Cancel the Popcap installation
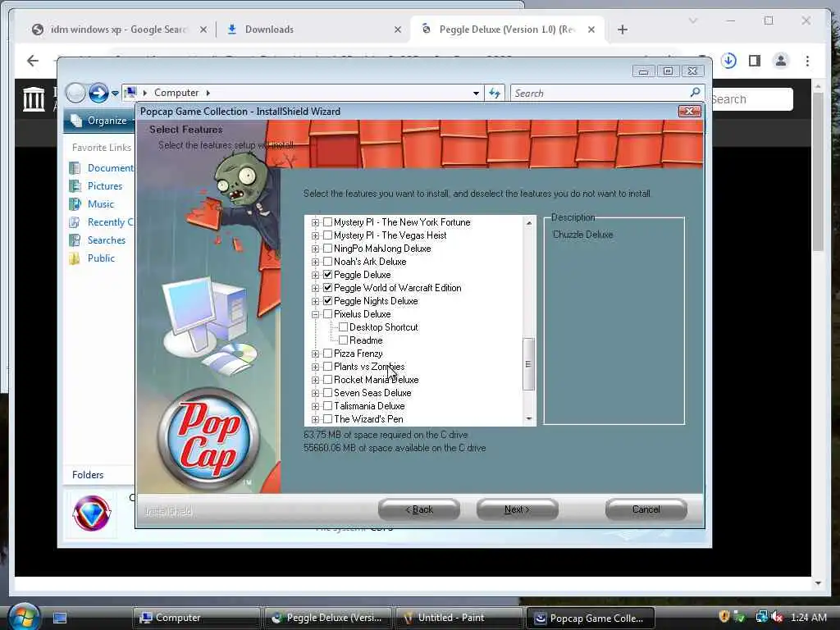 (x=646, y=509)
